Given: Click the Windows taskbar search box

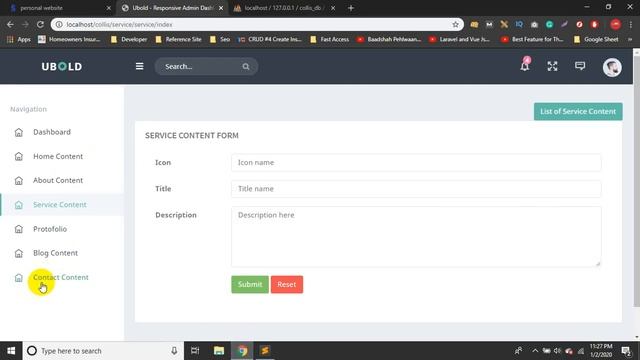Looking at the screenshot, I should coord(103,351).
